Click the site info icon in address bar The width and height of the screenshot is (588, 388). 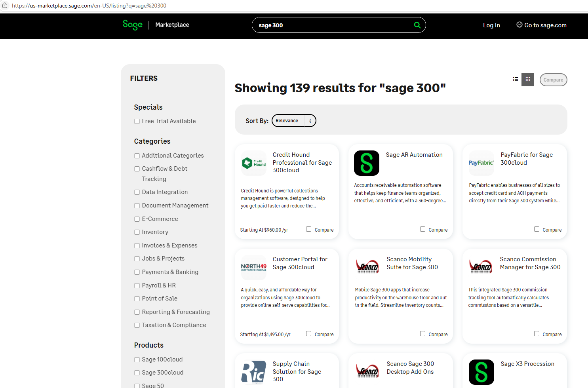(x=5, y=6)
